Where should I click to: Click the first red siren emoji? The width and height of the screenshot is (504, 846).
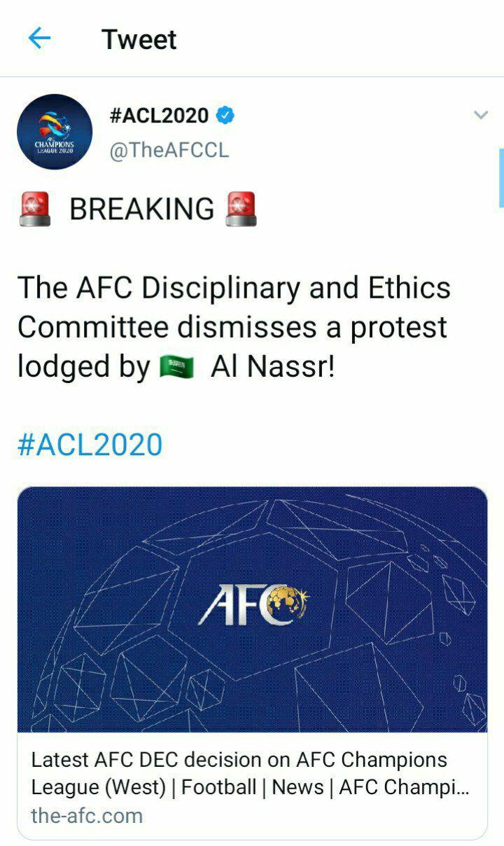35,209
